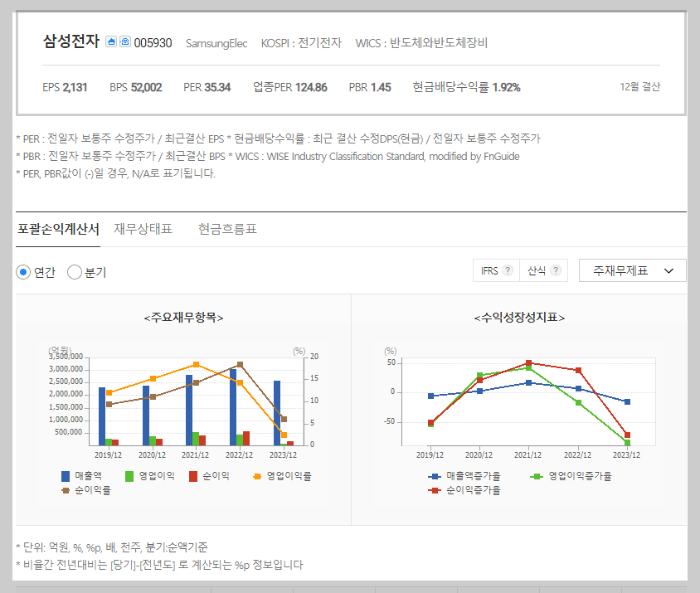
Task: Toggle the 매출액증가율 legend entry
Action: click(x=464, y=476)
